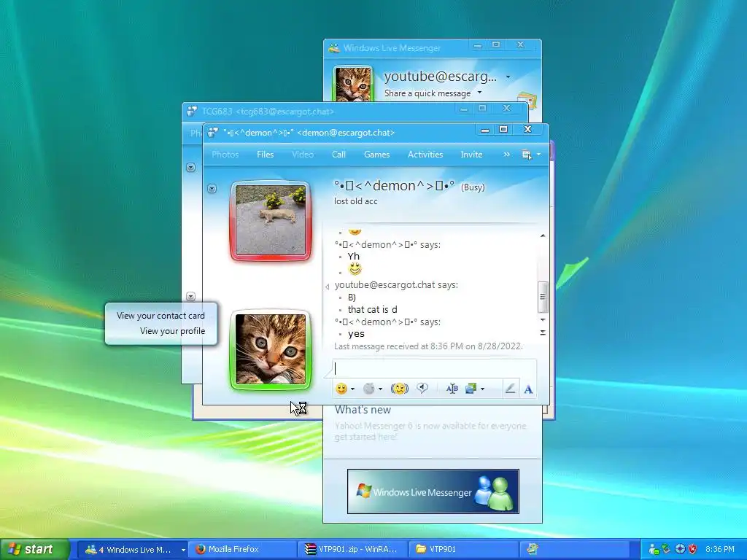Screen dimensions: 747x560
Task: Open the emoticon picker smiley icon
Action: pyautogui.click(x=341, y=389)
